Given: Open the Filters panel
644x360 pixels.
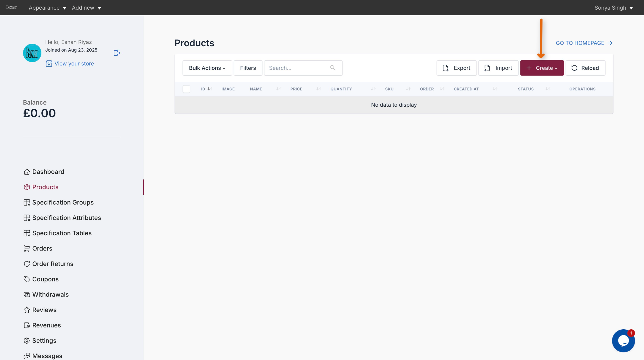Looking at the screenshot, I should coord(248,68).
